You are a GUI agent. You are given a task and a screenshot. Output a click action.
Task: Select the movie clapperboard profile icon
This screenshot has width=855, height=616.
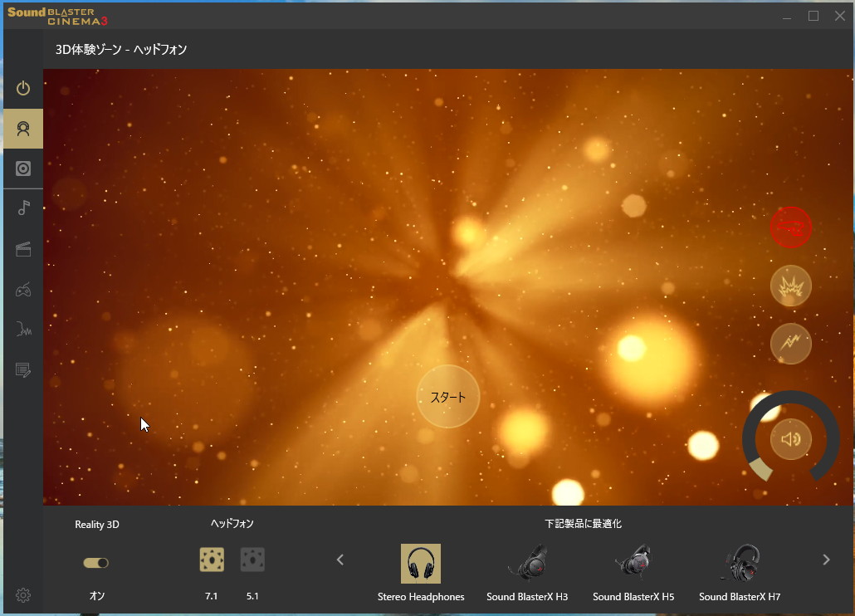point(23,249)
